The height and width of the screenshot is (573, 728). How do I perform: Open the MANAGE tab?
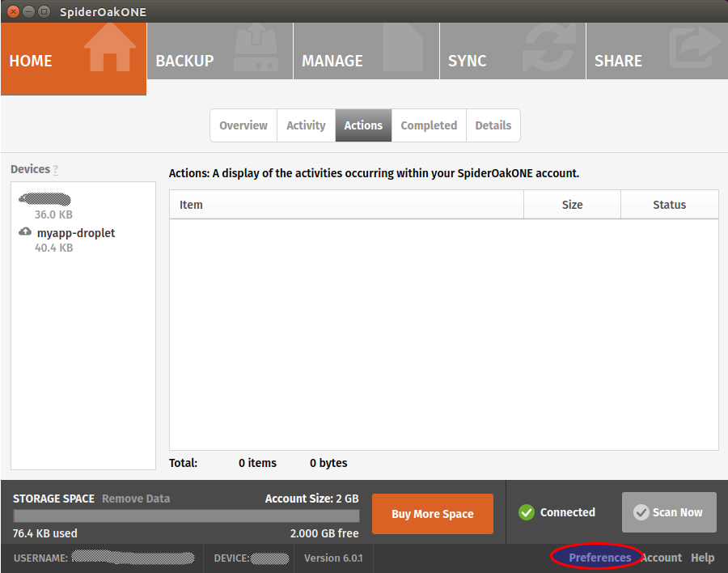366,51
